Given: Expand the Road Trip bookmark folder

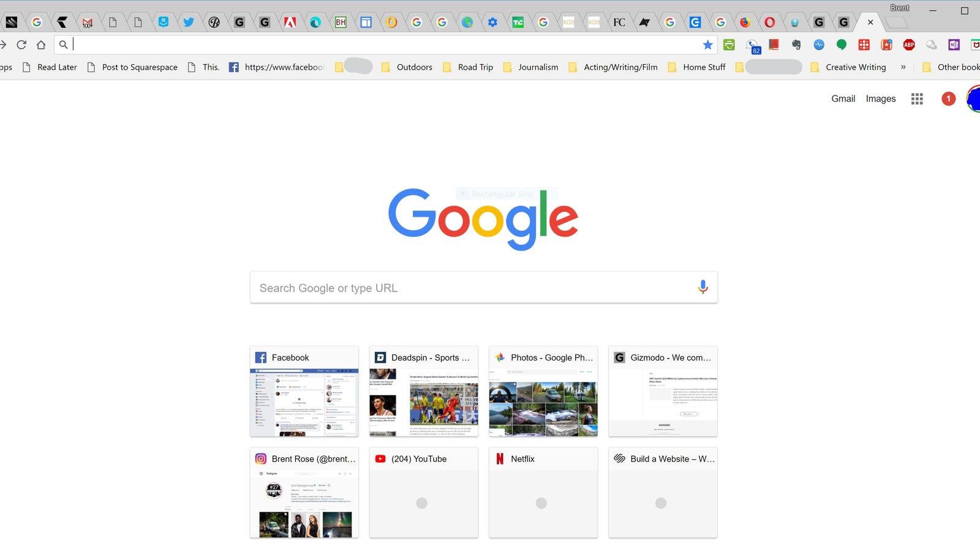Looking at the screenshot, I should [467, 67].
